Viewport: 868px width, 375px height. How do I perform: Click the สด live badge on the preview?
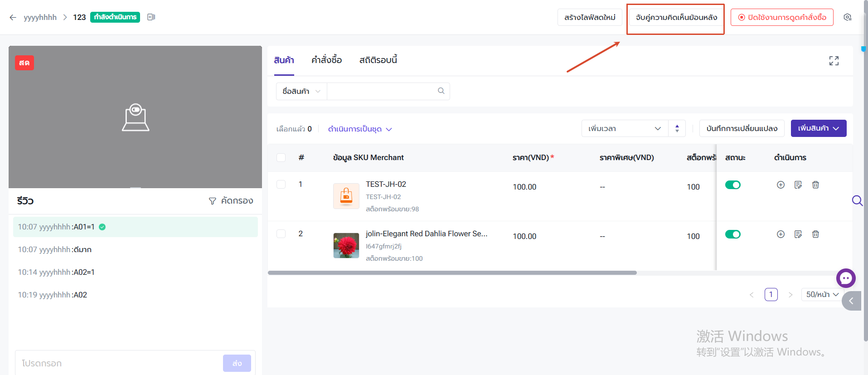[24, 63]
